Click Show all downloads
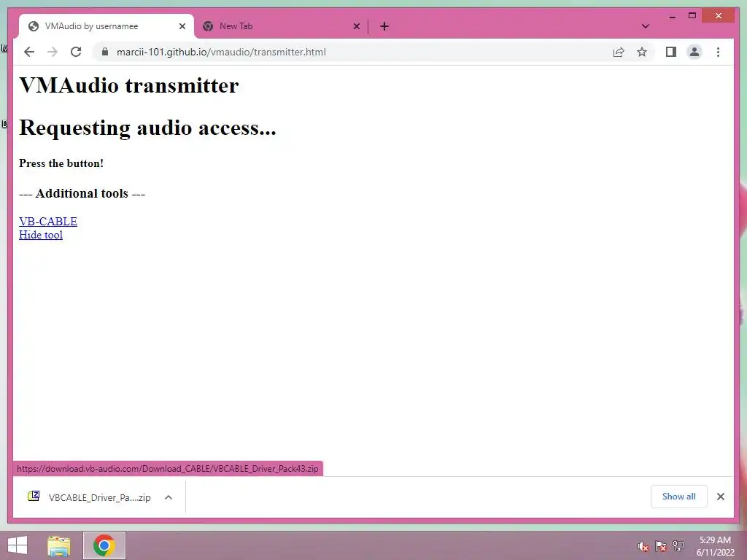 [678, 497]
